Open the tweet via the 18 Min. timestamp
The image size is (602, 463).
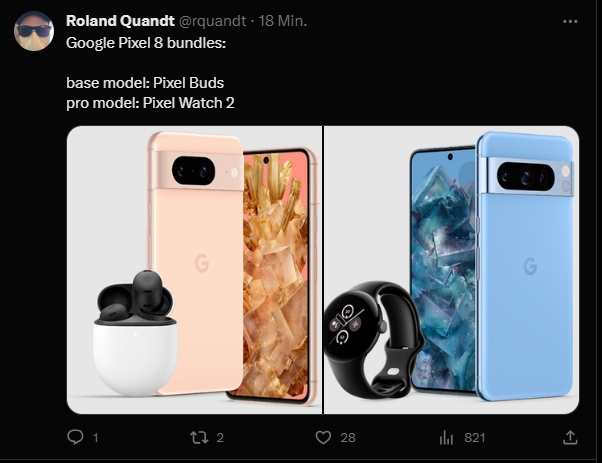click(x=283, y=21)
